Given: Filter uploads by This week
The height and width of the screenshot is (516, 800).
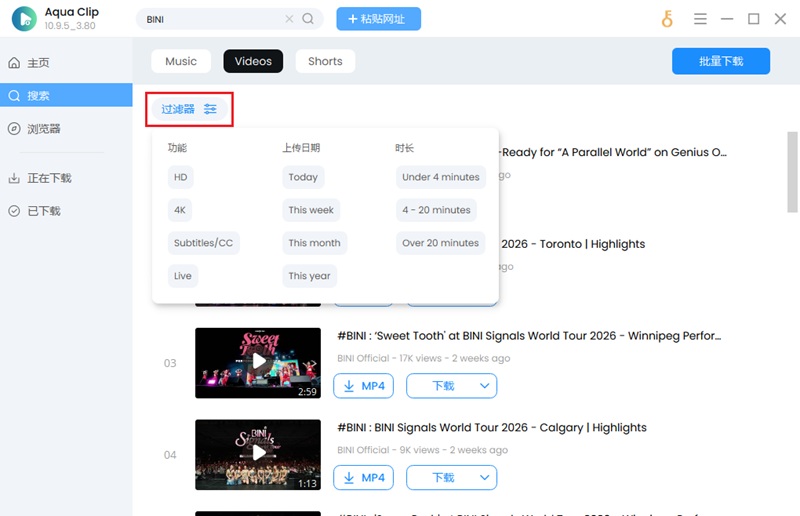Looking at the screenshot, I should [x=311, y=210].
